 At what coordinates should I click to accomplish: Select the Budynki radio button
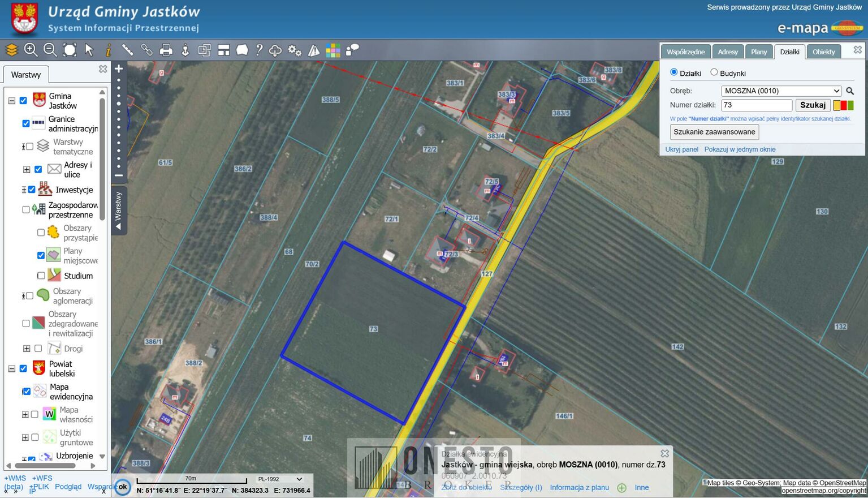point(714,72)
